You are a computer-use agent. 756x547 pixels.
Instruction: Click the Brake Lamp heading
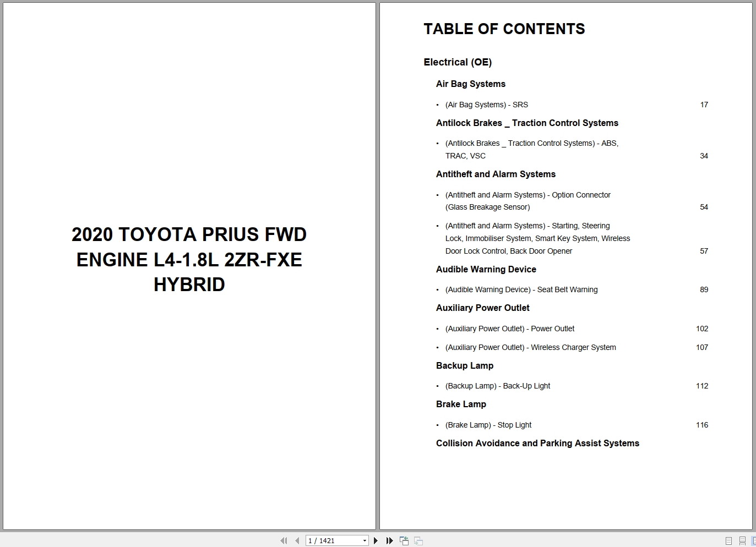coord(461,404)
